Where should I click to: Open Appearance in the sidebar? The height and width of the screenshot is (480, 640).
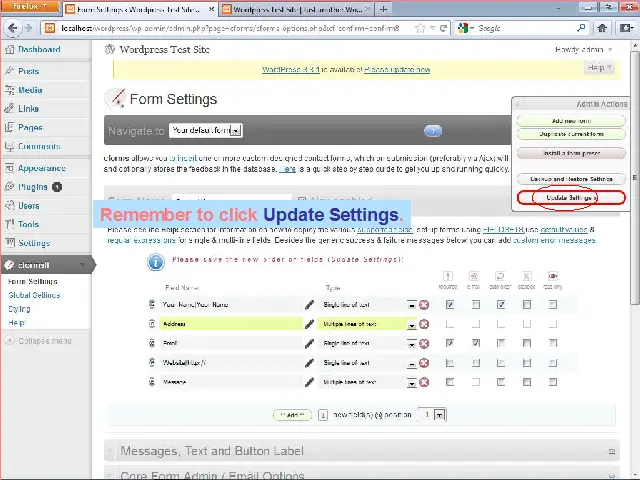click(41, 168)
